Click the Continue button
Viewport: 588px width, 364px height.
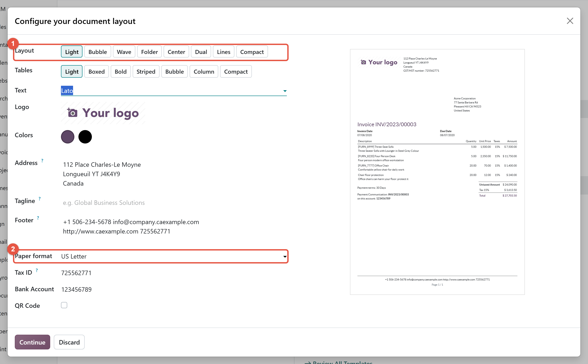click(32, 342)
